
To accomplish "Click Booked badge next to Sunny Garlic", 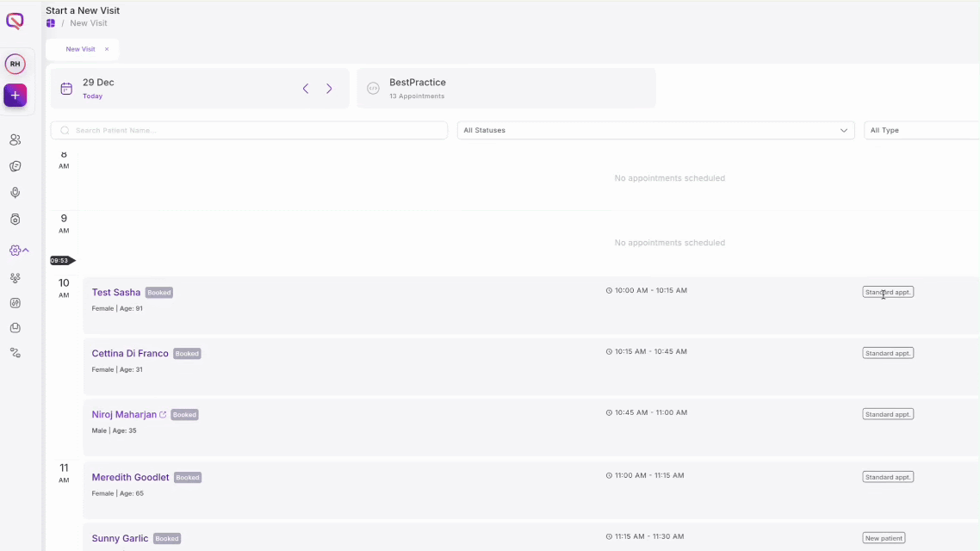I will [167, 538].
